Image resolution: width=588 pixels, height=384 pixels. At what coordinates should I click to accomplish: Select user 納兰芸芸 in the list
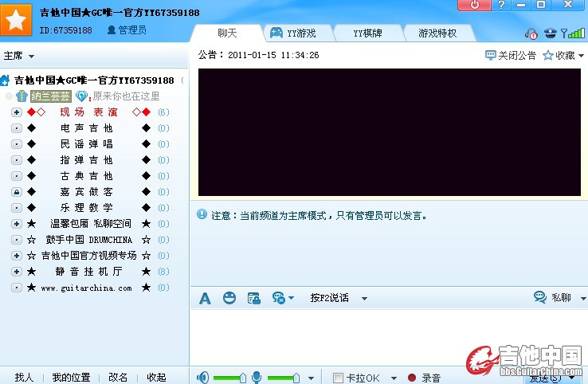(51, 96)
